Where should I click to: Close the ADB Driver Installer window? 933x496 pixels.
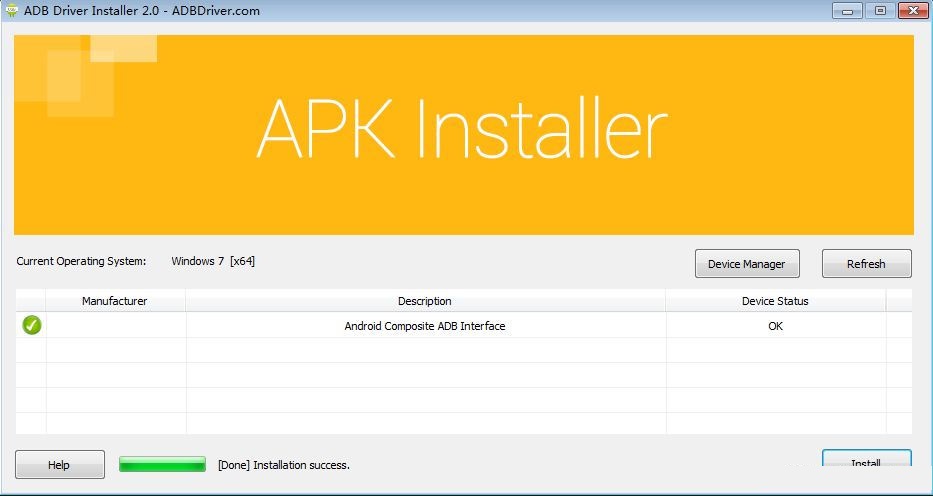coord(911,10)
